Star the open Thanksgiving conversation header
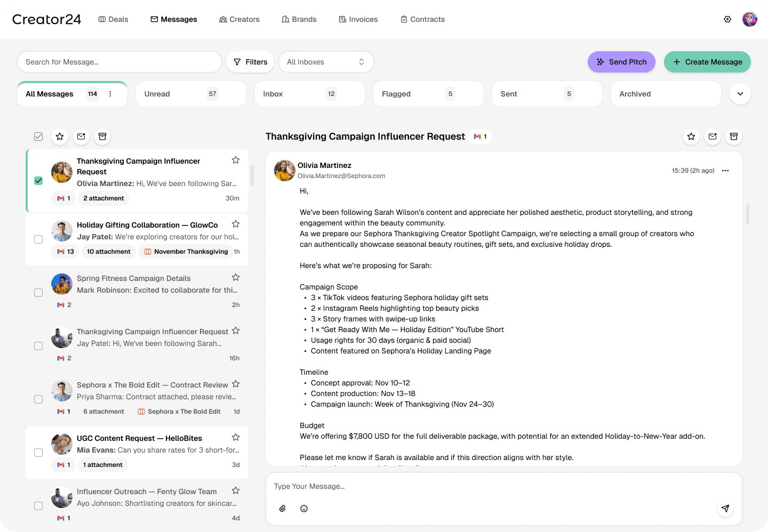The width and height of the screenshot is (768, 532). pos(691,136)
